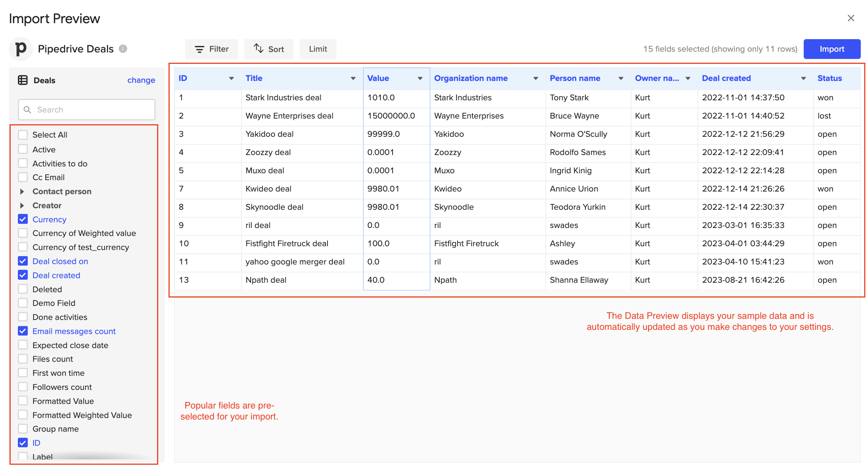The width and height of the screenshot is (868, 475).
Task: Click the magnifier icon in Search box
Action: [x=27, y=110]
